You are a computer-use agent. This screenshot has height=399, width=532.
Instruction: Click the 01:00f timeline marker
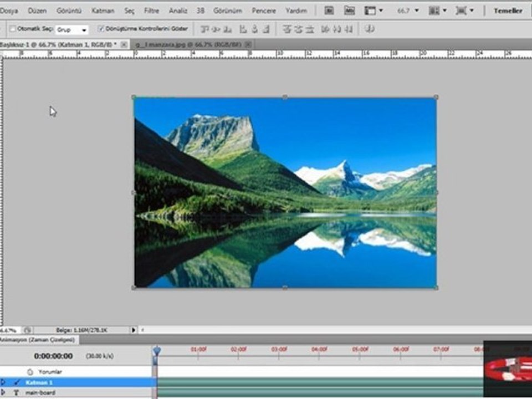point(198,349)
